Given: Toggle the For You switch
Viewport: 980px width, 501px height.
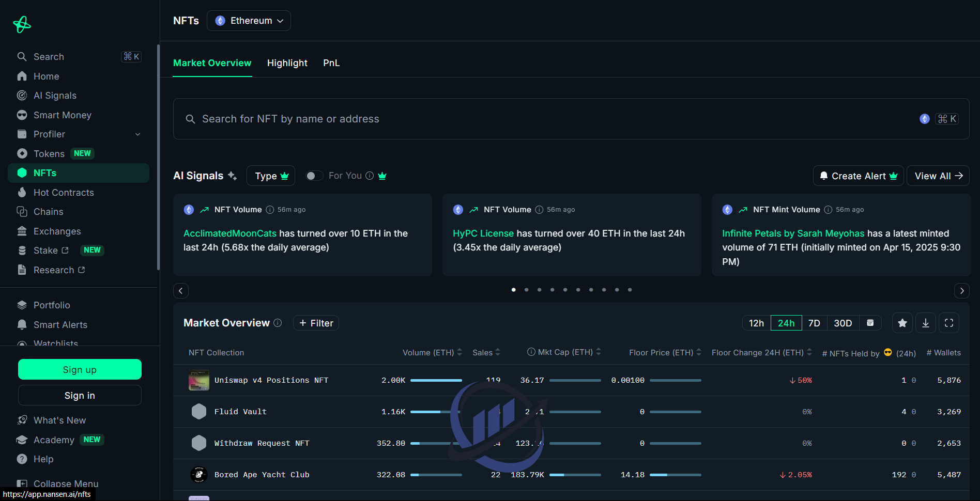Looking at the screenshot, I should [x=314, y=176].
